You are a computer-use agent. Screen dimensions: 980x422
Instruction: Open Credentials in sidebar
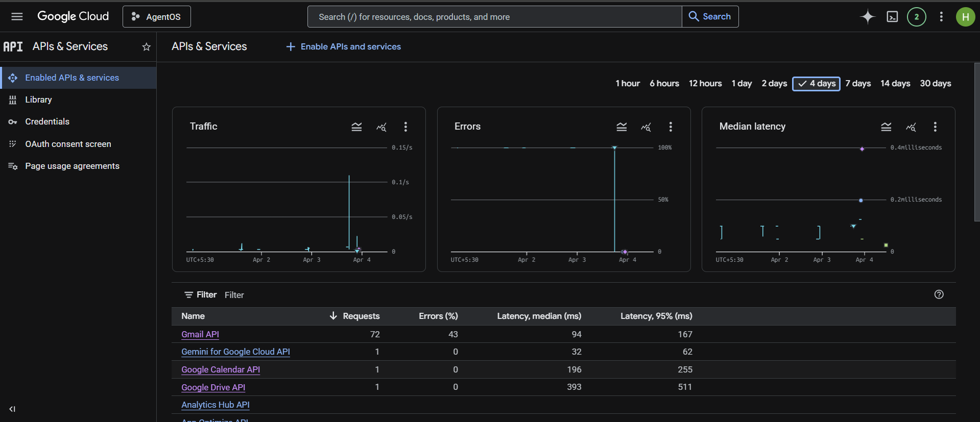tap(78, 121)
